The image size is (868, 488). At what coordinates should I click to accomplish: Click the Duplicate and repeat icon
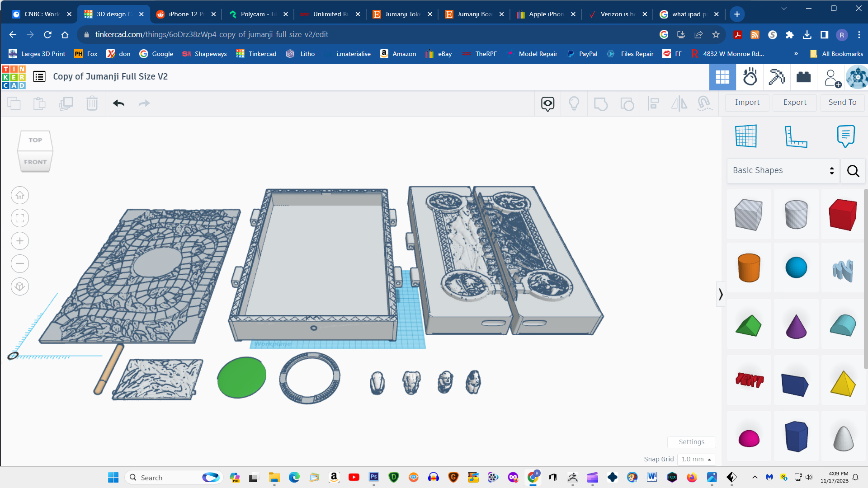pos(66,103)
